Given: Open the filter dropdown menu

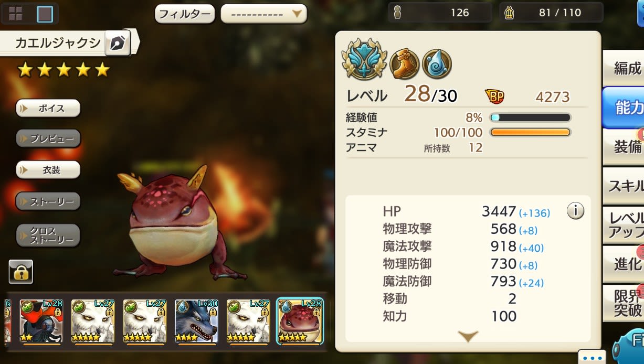Looking at the screenshot, I should (x=263, y=14).
